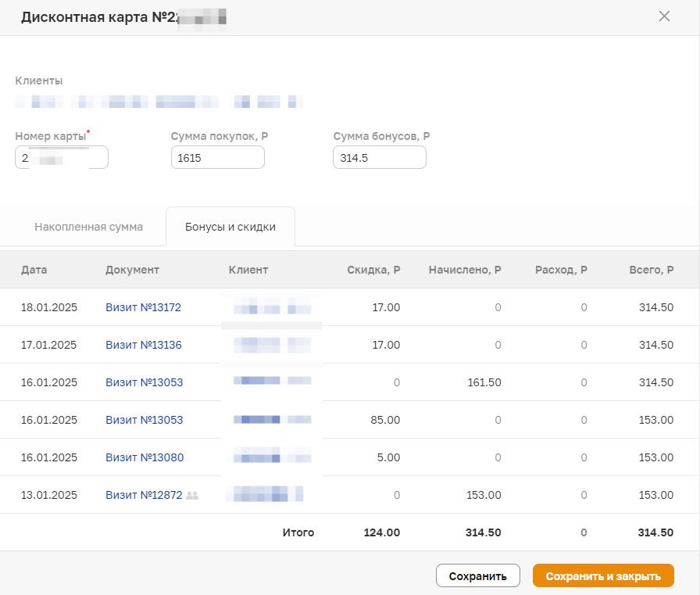The width and height of the screenshot is (700, 595).
Task: Click the Дата column header
Action: pos(34,270)
